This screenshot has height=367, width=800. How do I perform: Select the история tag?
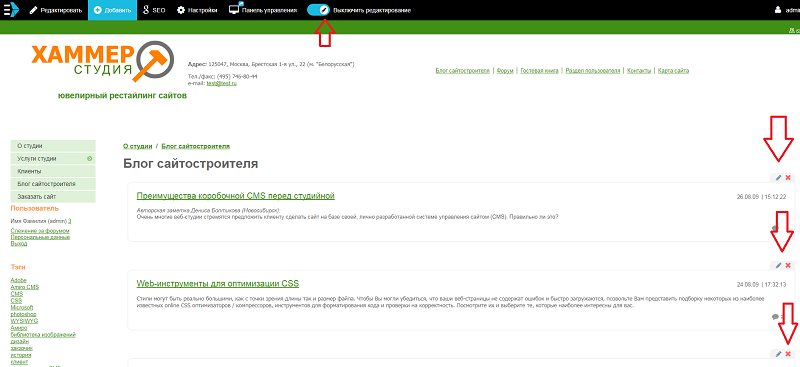21,355
